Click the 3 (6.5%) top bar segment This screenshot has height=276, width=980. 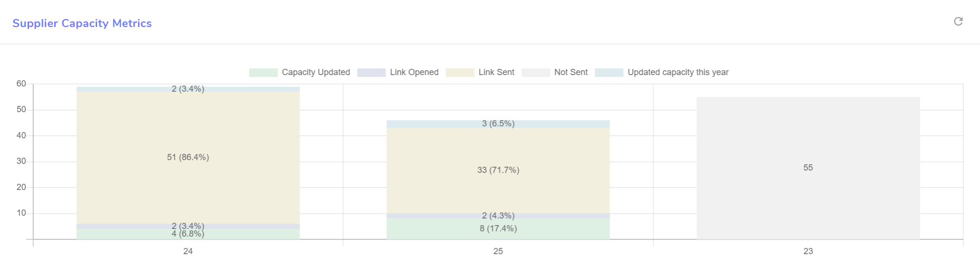coord(498,124)
